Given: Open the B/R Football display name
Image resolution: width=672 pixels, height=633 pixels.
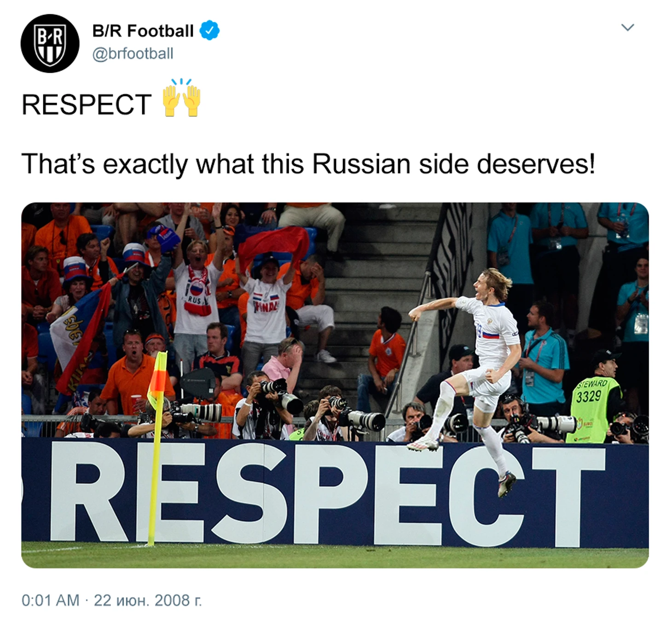Looking at the screenshot, I should (143, 31).
